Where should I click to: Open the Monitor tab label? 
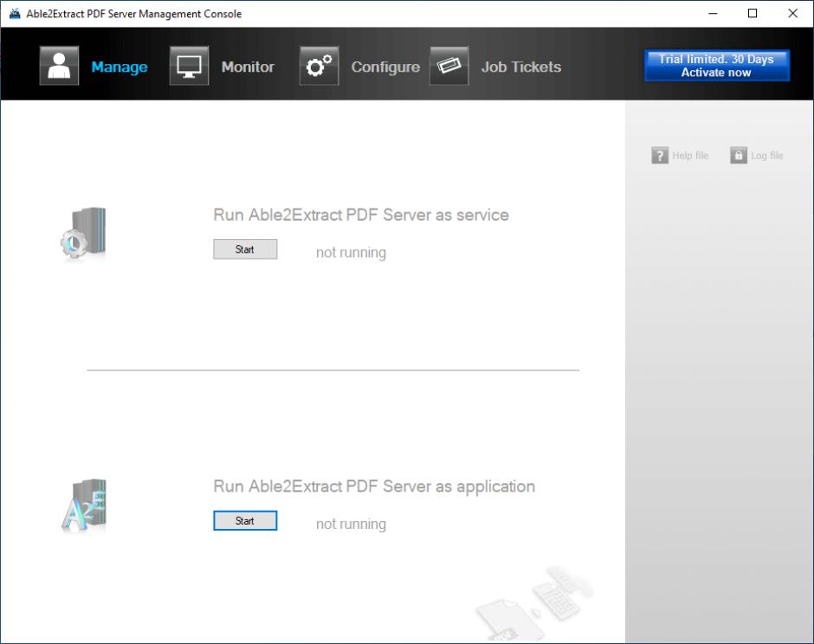coord(248,67)
